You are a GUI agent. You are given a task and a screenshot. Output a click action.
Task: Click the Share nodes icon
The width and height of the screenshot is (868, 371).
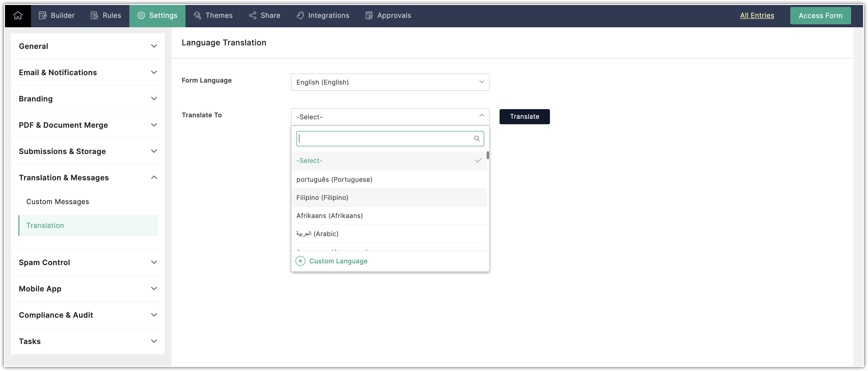(x=252, y=15)
